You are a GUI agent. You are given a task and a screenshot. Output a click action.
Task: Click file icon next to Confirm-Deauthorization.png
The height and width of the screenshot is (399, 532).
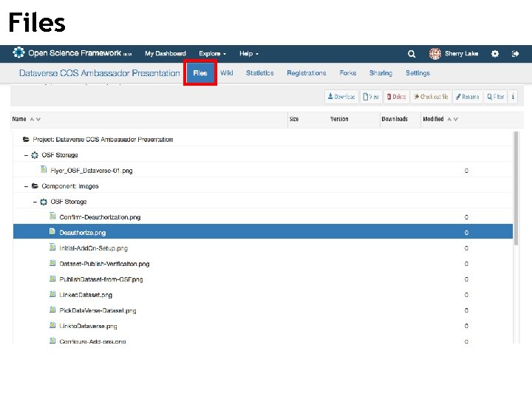coord(52,216)
